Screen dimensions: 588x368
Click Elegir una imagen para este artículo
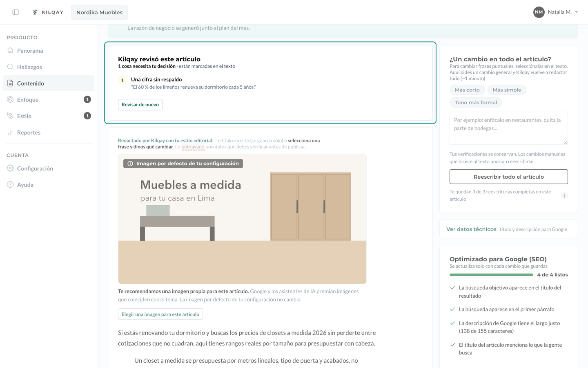click(x=160, y=314)
